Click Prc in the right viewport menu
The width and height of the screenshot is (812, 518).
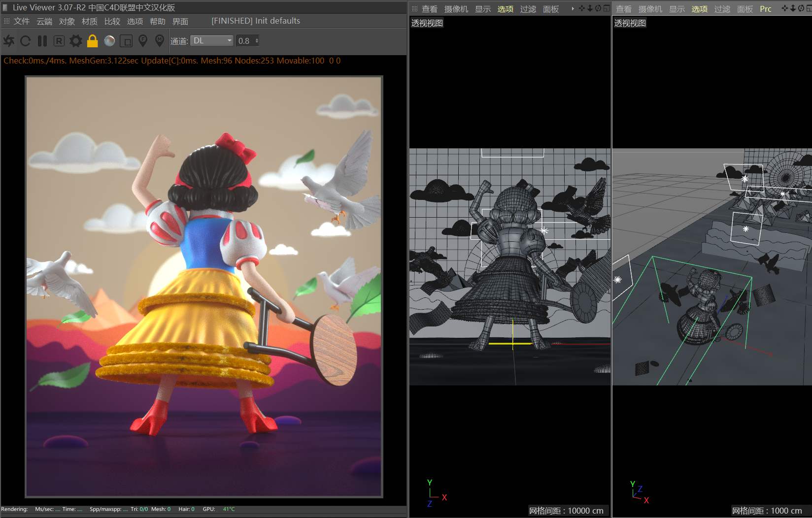[765, 9]
